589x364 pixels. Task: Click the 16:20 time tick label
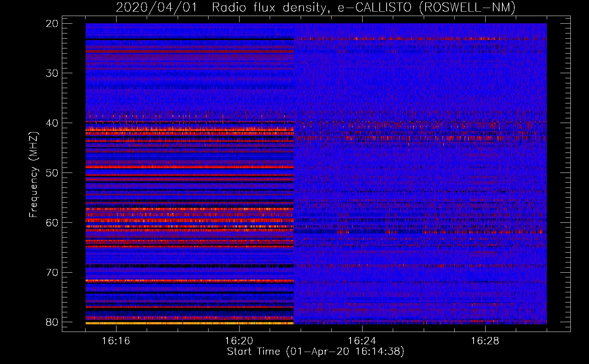239,341
